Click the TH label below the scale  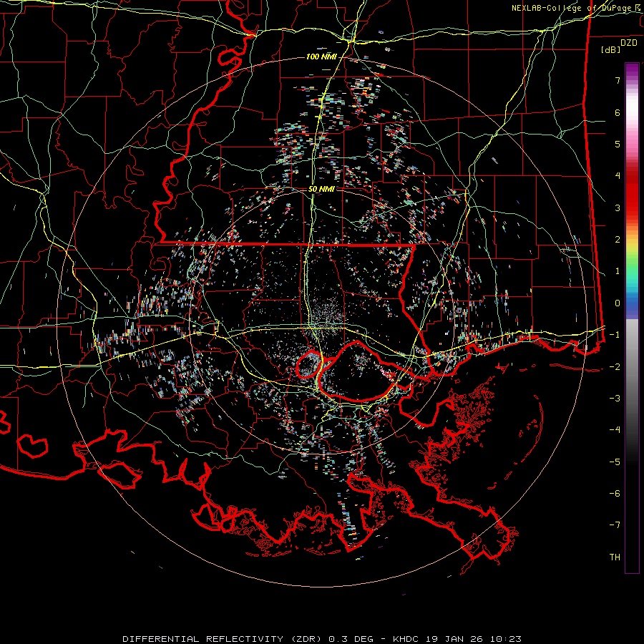click(615, 557)
